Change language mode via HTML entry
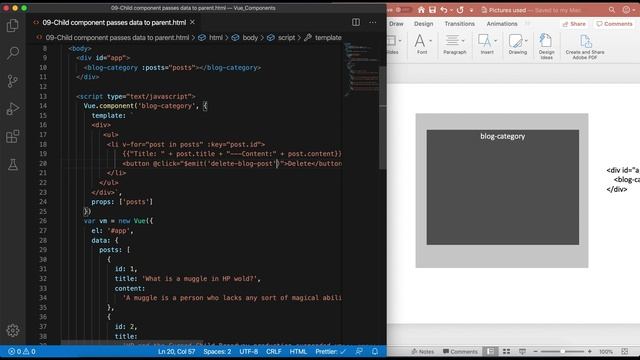Viewport: 640px width, 360px height. point(298,351)
